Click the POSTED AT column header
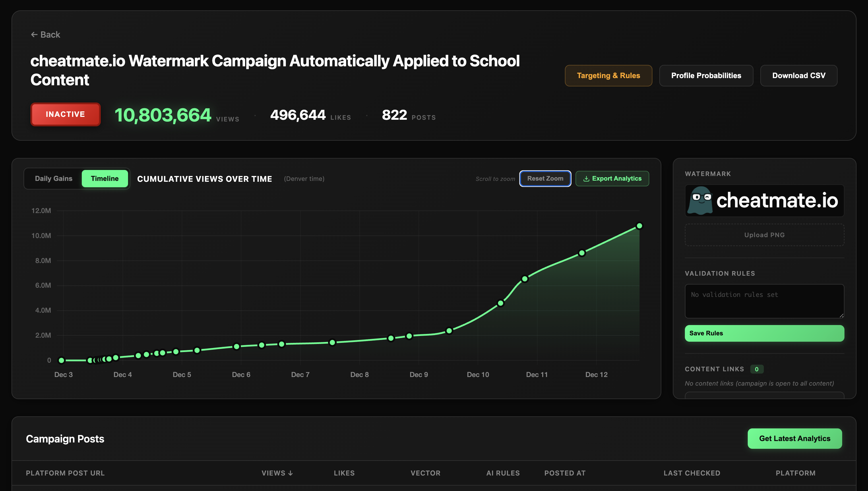Screen dimensions: 868x491 [x=565, y=473]
